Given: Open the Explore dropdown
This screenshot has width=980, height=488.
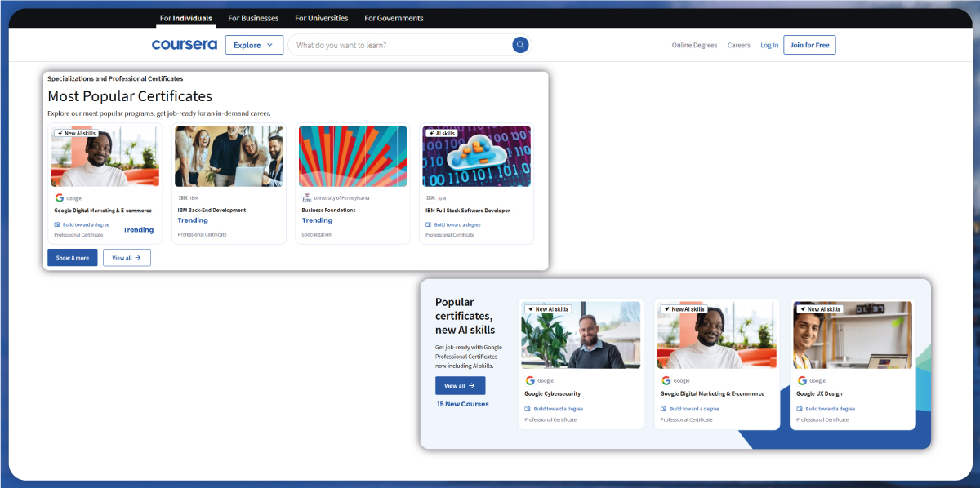Looking at the screenshot, I should coord(254,45).
